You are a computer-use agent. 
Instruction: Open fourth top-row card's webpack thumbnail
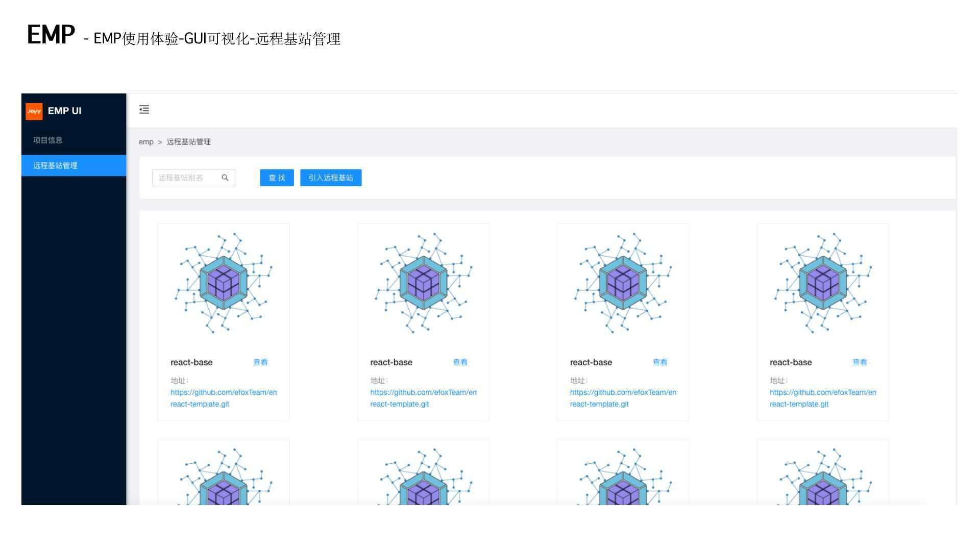click(823, 283)
